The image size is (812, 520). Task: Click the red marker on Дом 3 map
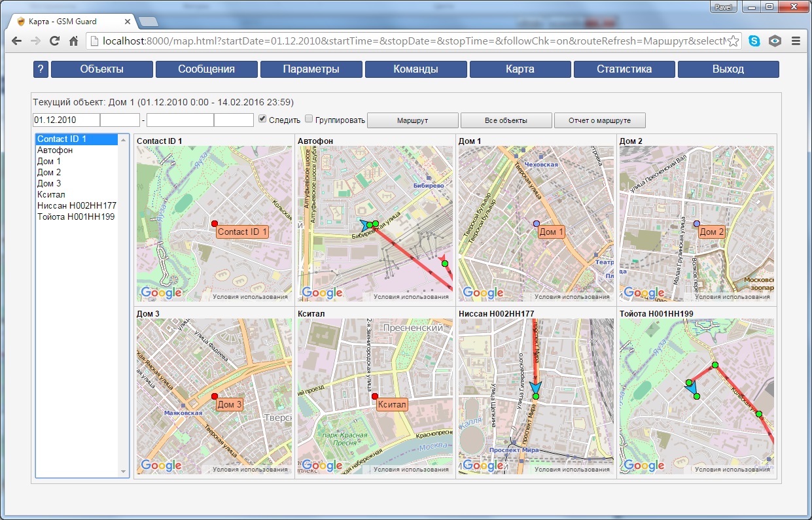tap(215, 396)
